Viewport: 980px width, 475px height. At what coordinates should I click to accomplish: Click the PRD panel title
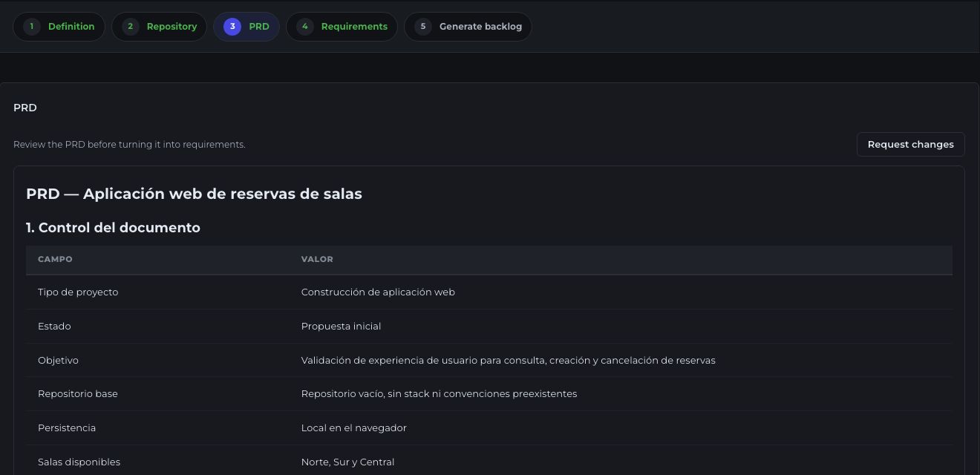(25, 108)
